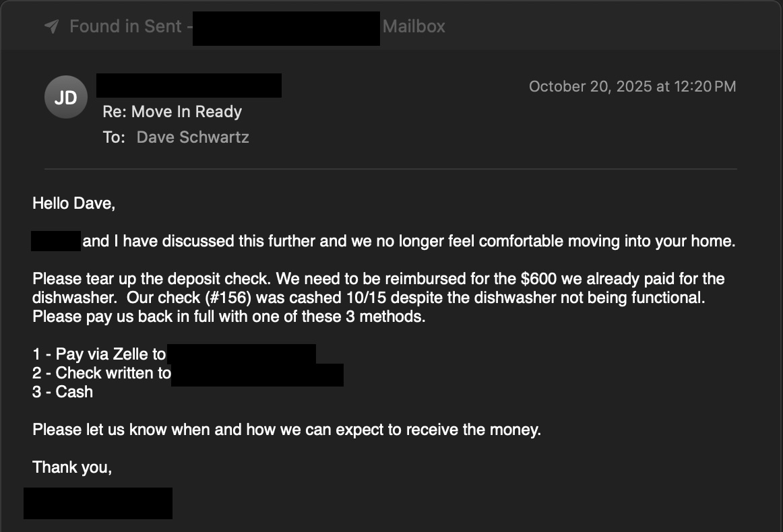This screenshot has height=532, width=783.
Task: Click Dave Schwartz recipient name
Action: click(193, 137)
